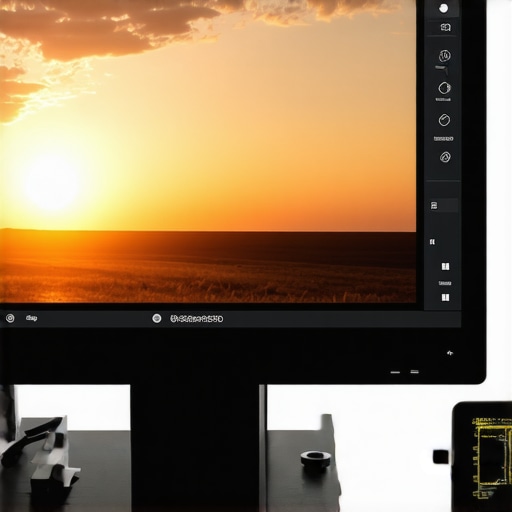
Task: Click the circle icon containing a triangle
Action: click(445, 157)
